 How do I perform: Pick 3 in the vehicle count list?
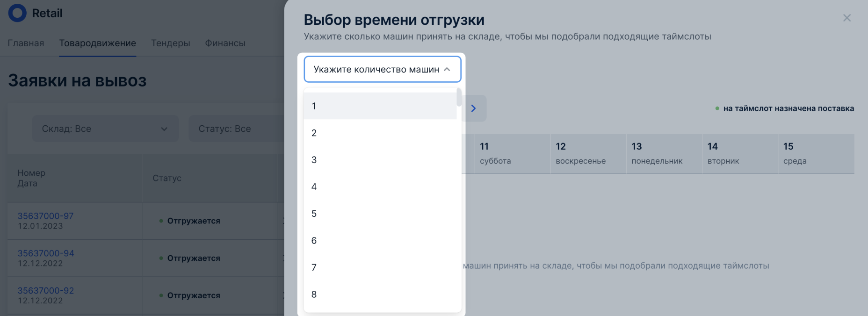pyautogui.click(x=380, y=160)
